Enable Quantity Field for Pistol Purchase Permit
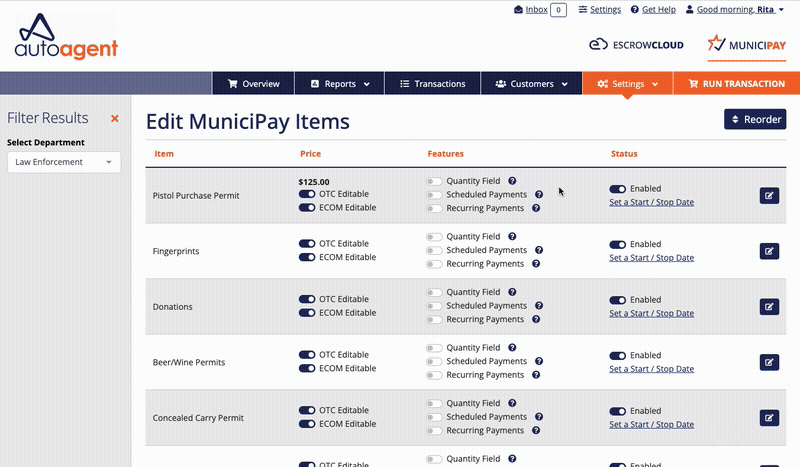The height and width of the screenshot is (467, 800). click(434, 181)
